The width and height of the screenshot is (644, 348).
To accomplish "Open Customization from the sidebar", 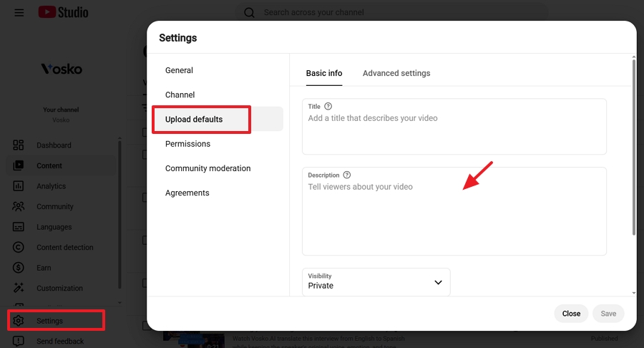I will (x=59, y=288).
